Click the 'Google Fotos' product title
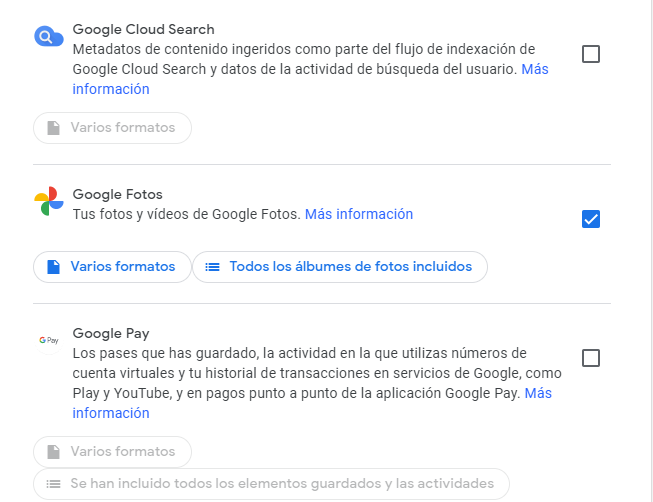The image size is (653, 502). [x=117, y=194]
